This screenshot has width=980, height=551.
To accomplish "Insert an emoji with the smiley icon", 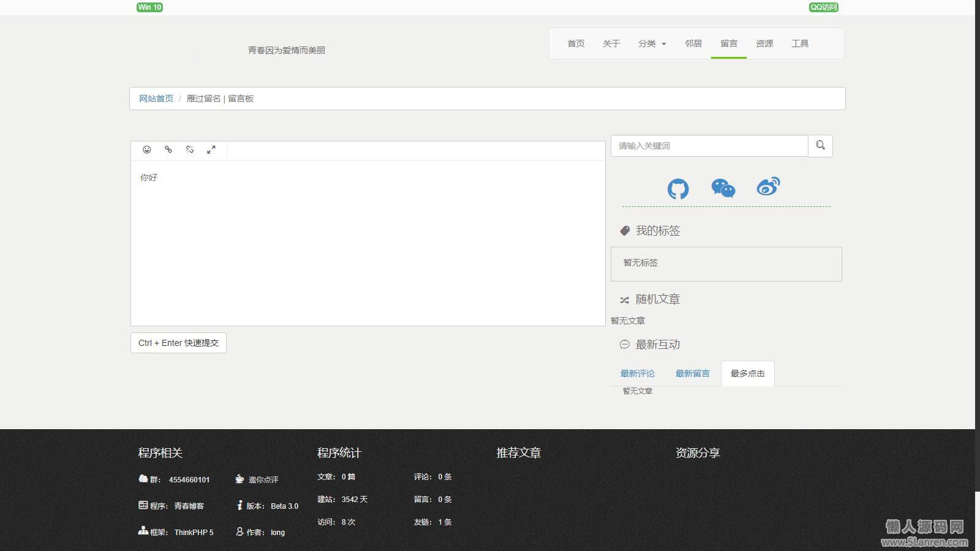I will point(147,149).
